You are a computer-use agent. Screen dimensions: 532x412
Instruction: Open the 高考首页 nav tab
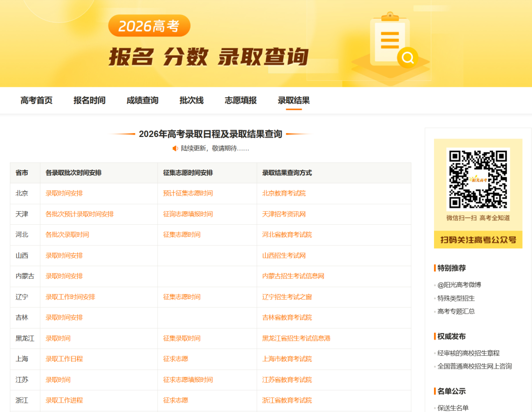[x=36, y=101]
